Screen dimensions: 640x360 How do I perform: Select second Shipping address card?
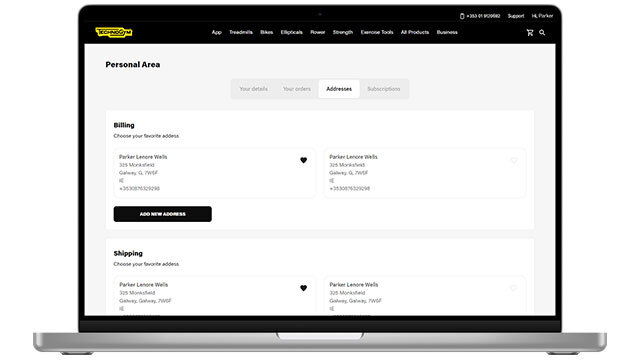point(425,296)
